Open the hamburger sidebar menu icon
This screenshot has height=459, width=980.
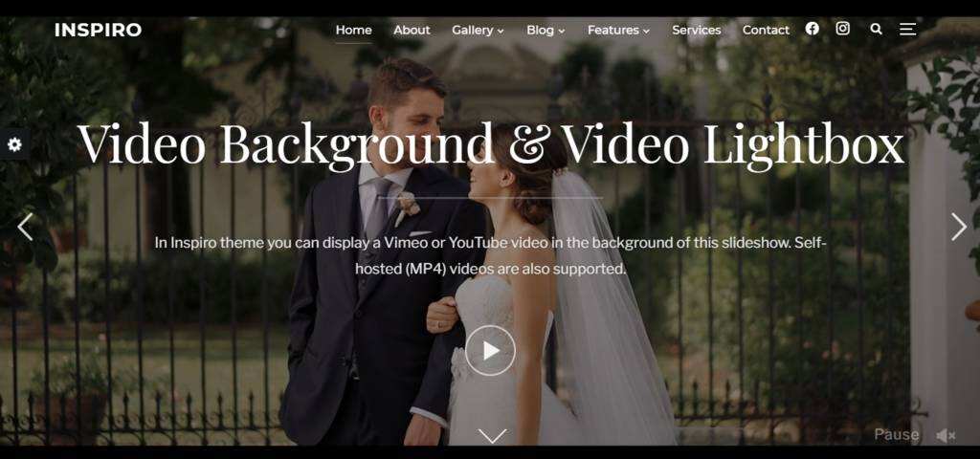tap(908, 29)
